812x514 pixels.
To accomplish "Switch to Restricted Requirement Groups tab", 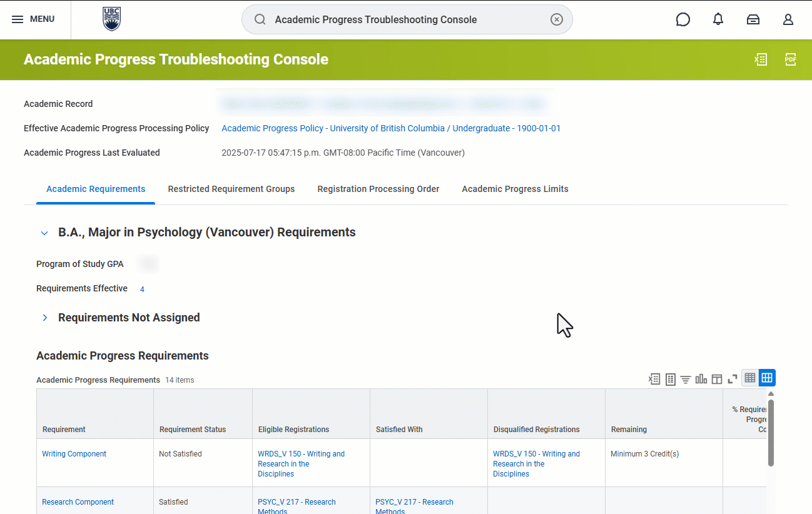I will pos(231,189).
